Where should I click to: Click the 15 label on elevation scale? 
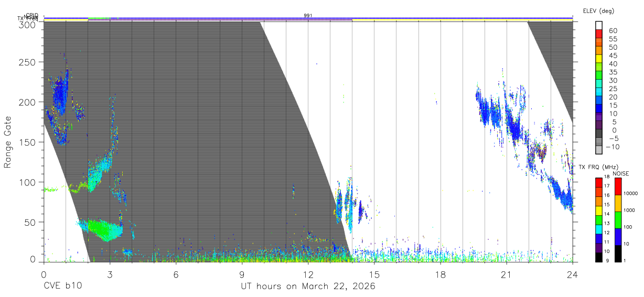tap(613, 105)
